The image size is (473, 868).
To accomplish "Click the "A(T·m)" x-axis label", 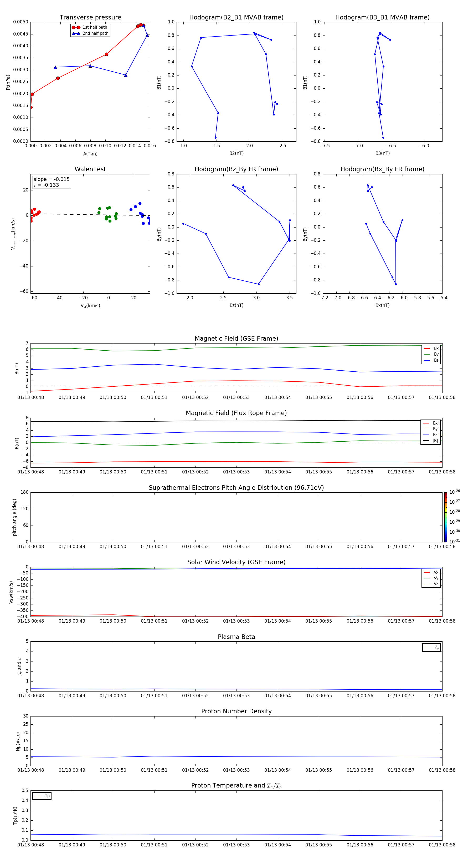I will point(90,154).
